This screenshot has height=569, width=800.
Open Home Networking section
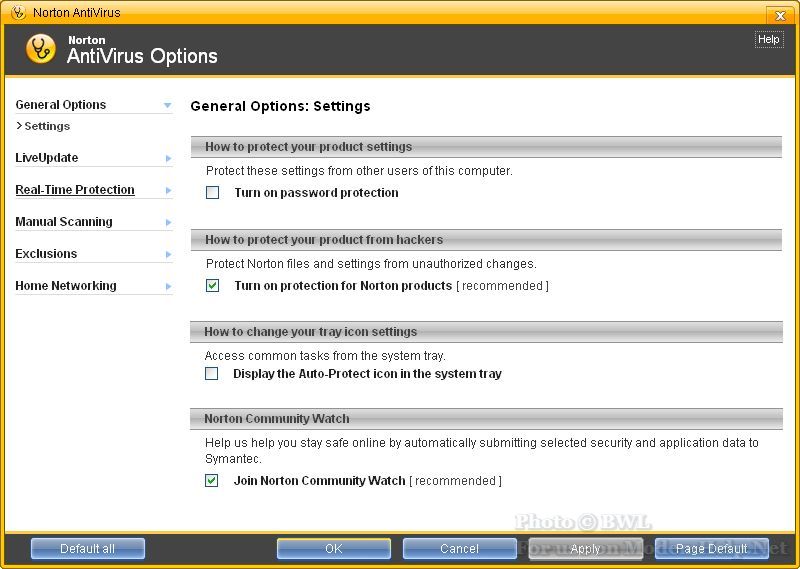pos(66,285)
